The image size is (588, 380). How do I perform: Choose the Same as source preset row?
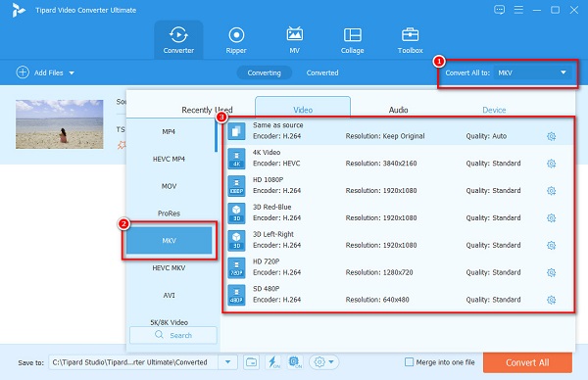pyautogui.click(x=399, y=131)
